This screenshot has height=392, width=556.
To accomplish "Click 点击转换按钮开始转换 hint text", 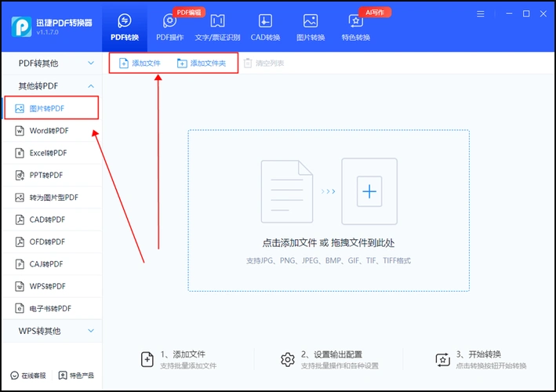I will click(x=491, y=366).
